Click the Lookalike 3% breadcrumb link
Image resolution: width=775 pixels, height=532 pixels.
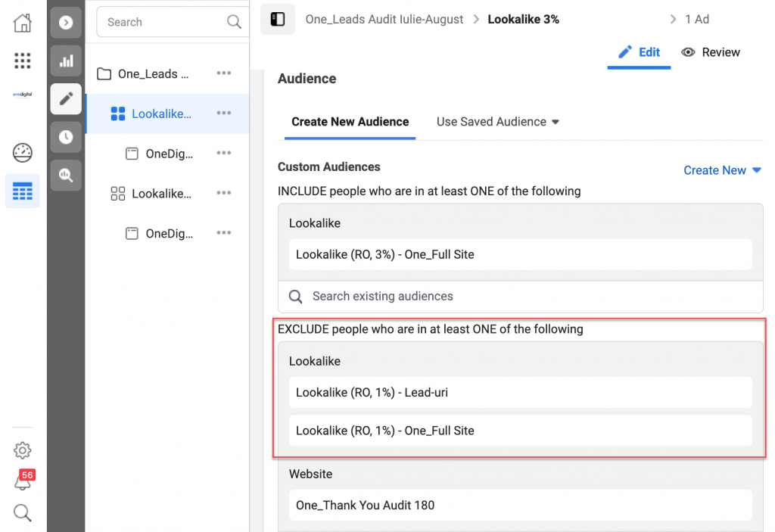(524, 19)
